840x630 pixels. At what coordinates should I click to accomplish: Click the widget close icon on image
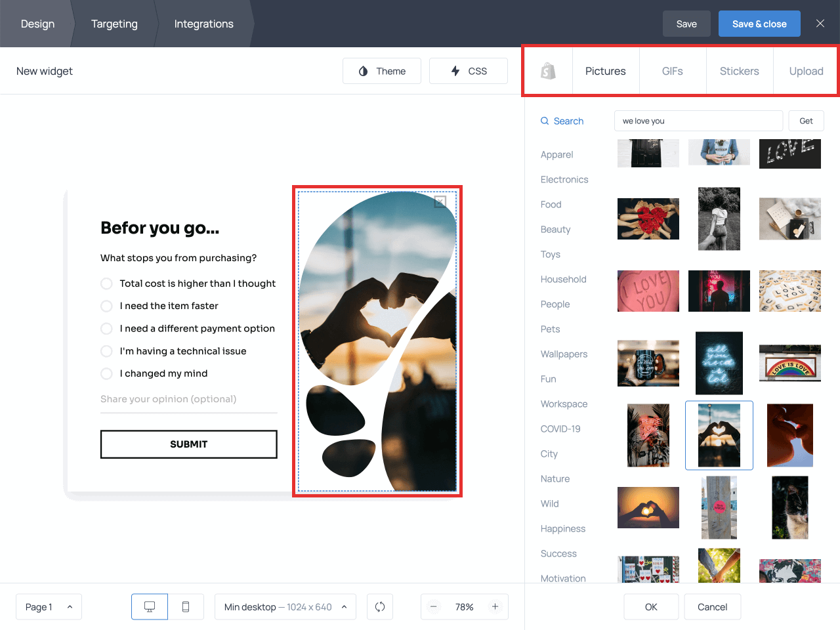point(440,201)
